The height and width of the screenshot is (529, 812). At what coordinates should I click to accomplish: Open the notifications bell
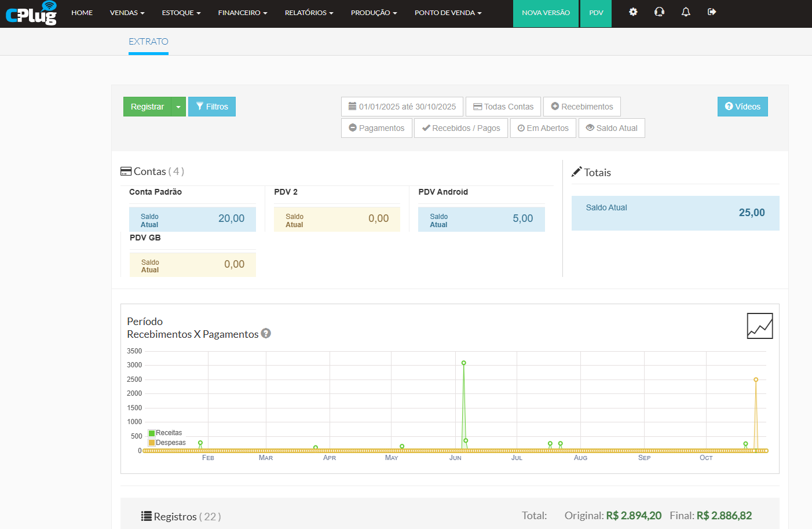[x=686, y=12]
